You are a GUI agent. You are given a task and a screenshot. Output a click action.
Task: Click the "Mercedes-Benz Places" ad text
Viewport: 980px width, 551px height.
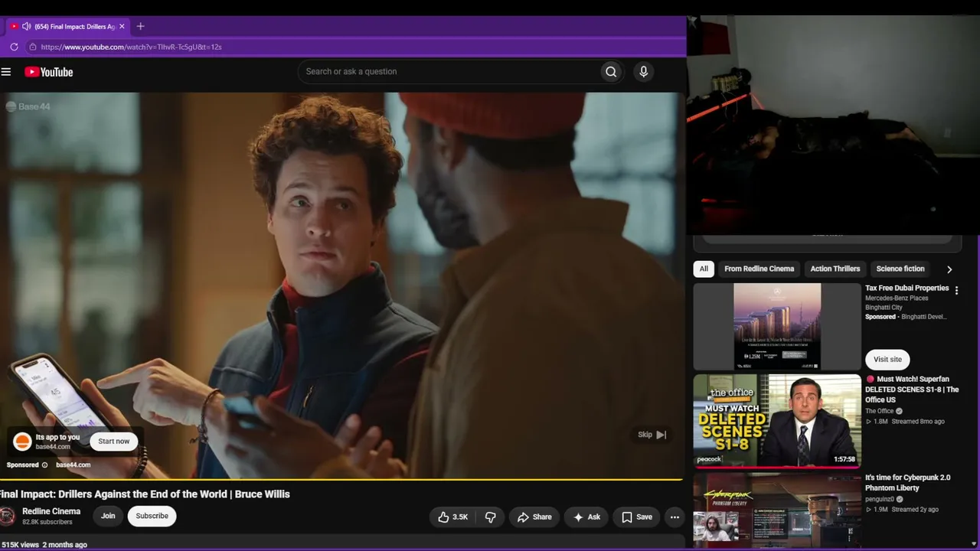pos(897,298)
